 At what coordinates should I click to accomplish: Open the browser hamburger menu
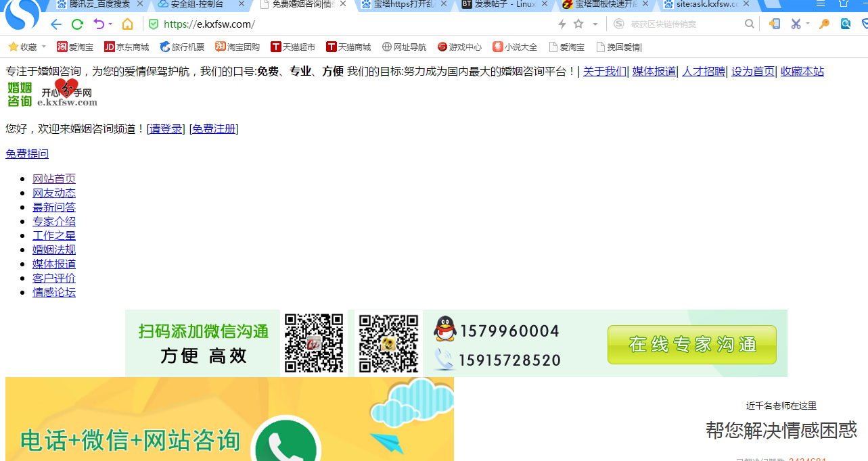pos(821,3)
